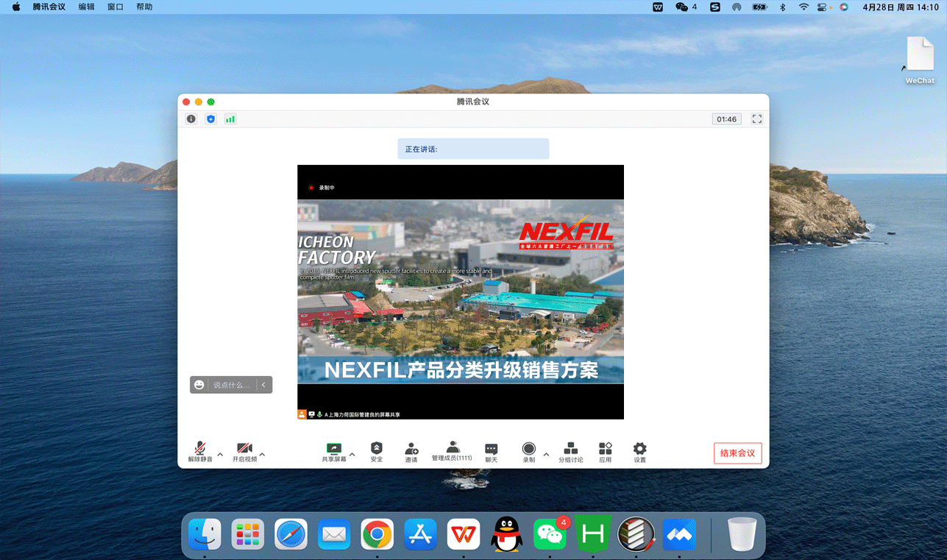Viewport: 947px width, 560px height.
Task: Open the 设置 settings gear
Action: coord(639,452)
